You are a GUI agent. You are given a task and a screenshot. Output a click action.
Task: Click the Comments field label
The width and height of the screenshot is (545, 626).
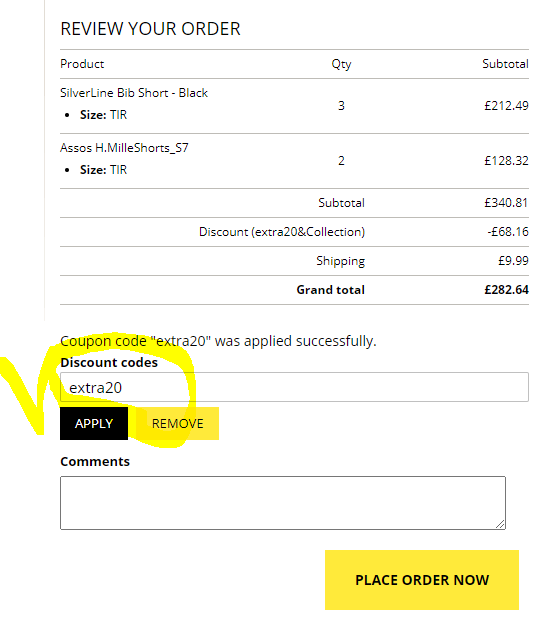pyautogui.click(x=95, y=461)
